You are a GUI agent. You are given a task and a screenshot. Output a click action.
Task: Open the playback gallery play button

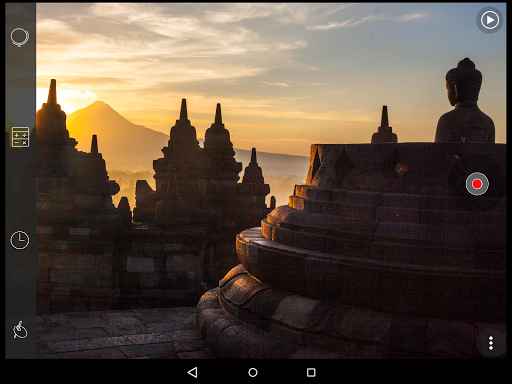[489, 20]
